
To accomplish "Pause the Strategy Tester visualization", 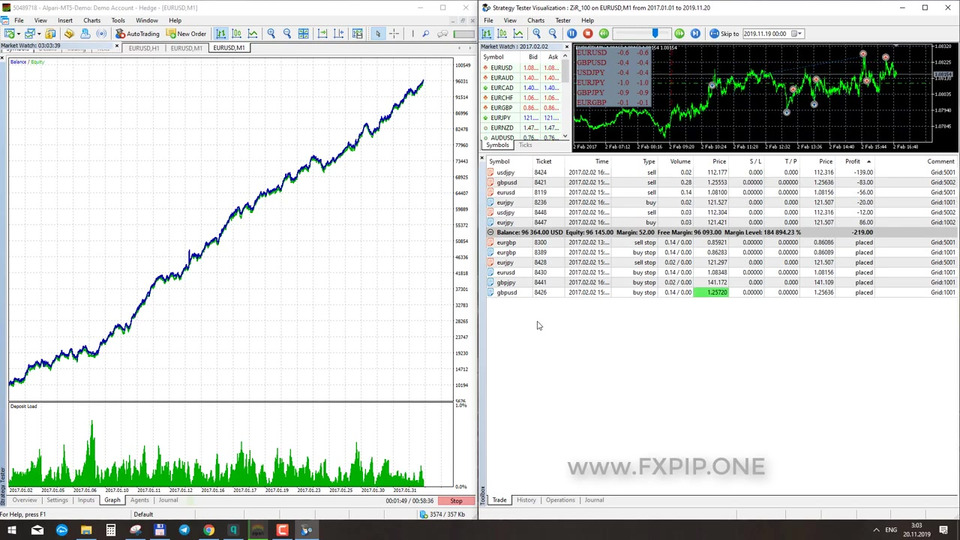I will [x=572, y=34].
